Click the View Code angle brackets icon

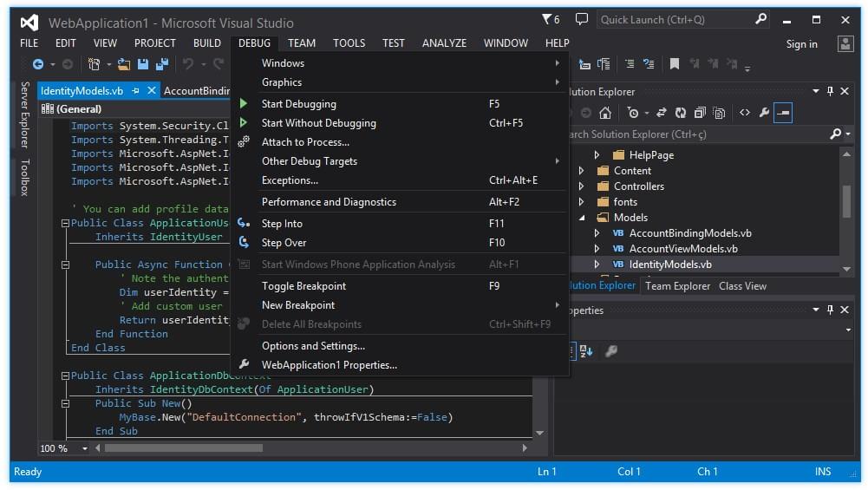745,113
